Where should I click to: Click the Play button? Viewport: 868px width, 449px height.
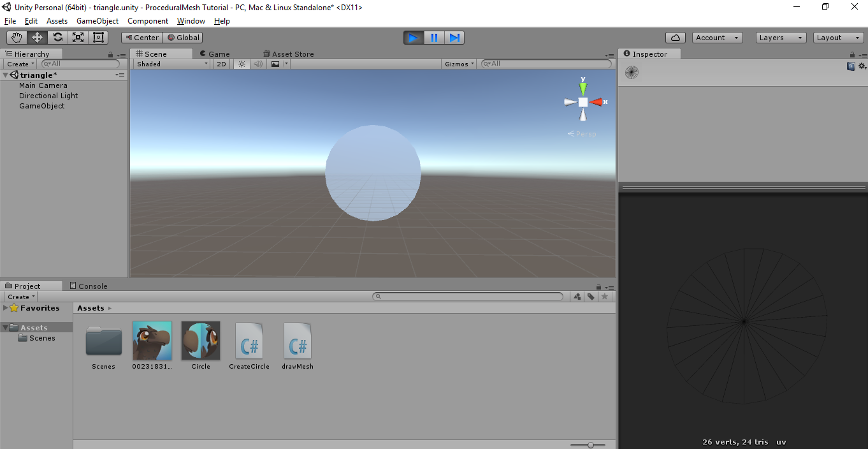pos(413,38)
